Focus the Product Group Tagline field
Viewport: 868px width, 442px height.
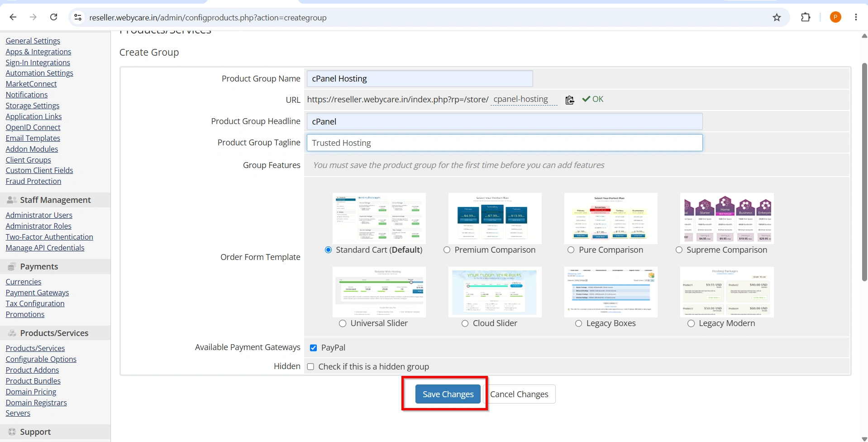[x=505, y=143]
